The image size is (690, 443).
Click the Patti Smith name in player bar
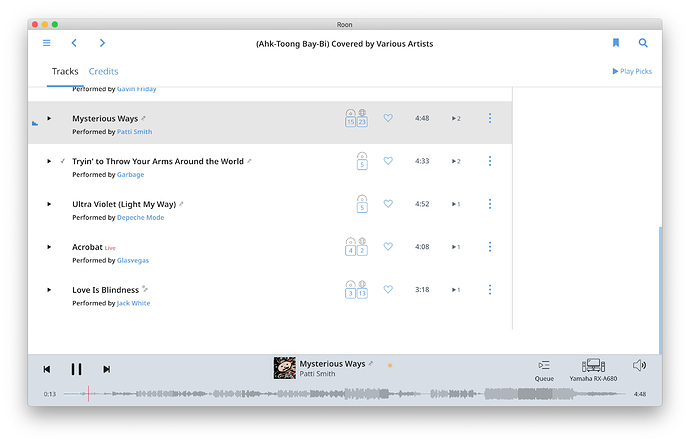click(317, 374)
